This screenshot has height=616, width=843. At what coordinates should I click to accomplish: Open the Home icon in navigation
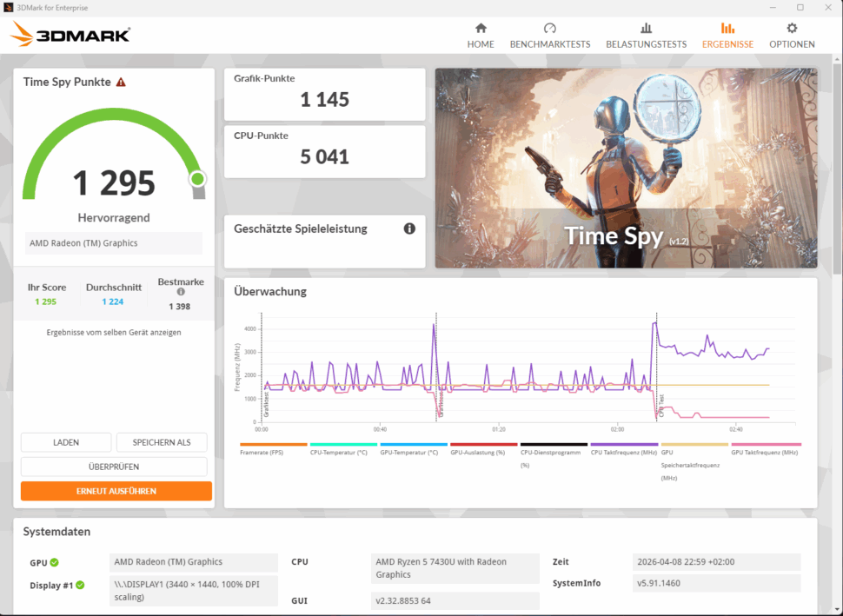click(481, 28)
